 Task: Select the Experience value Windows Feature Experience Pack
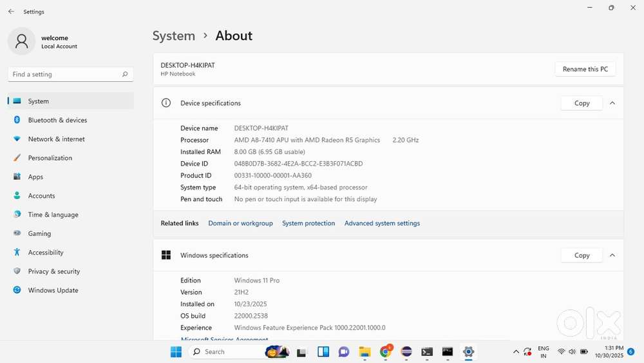(x=310, y=328)
